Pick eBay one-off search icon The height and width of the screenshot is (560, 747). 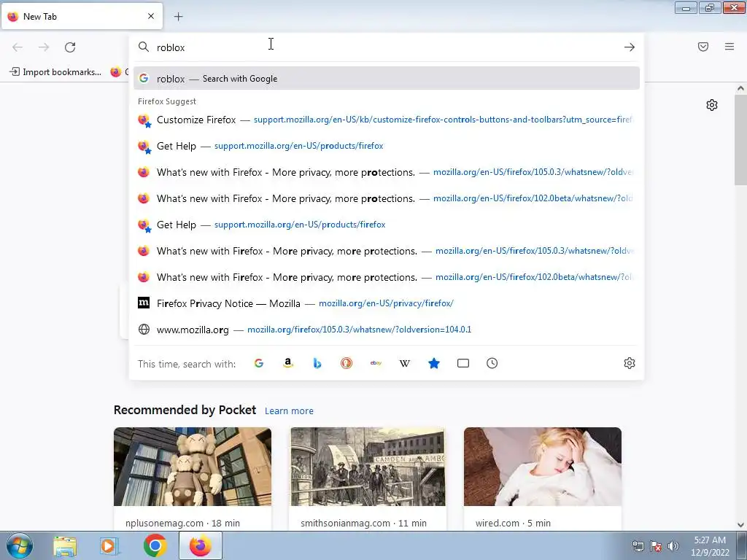[x=376, y=363]
